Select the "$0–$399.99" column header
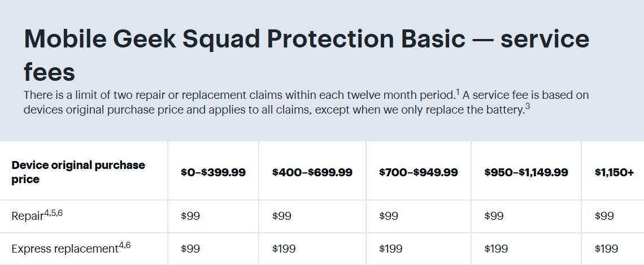This screenshot has height=265, width=644. 213,172
